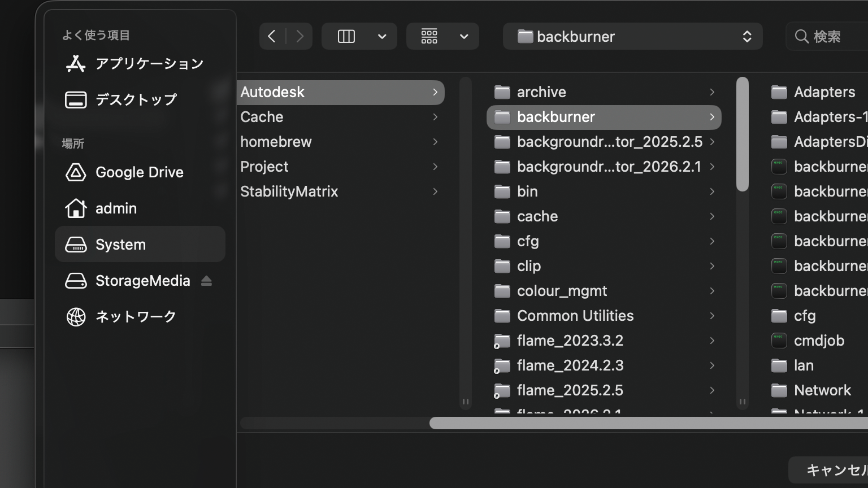Select the column view icon
The image size is (868, 488).
coord(346,37)
